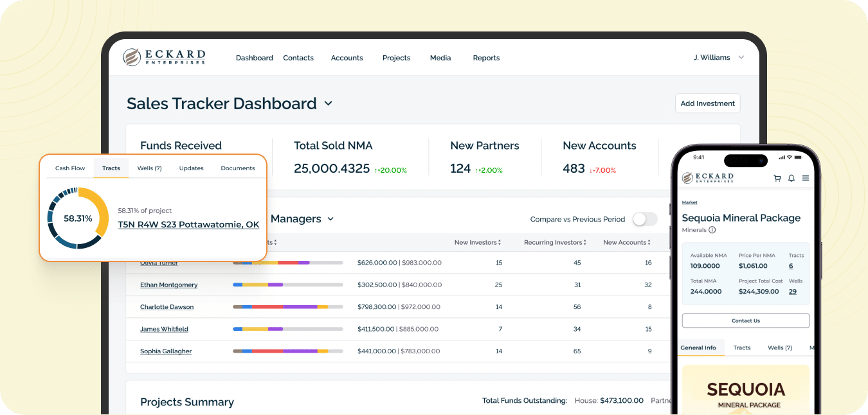The height and width of the screenshot is (415, 868).
Task: Click the Projects Summary heading
Action: point(187,402)
